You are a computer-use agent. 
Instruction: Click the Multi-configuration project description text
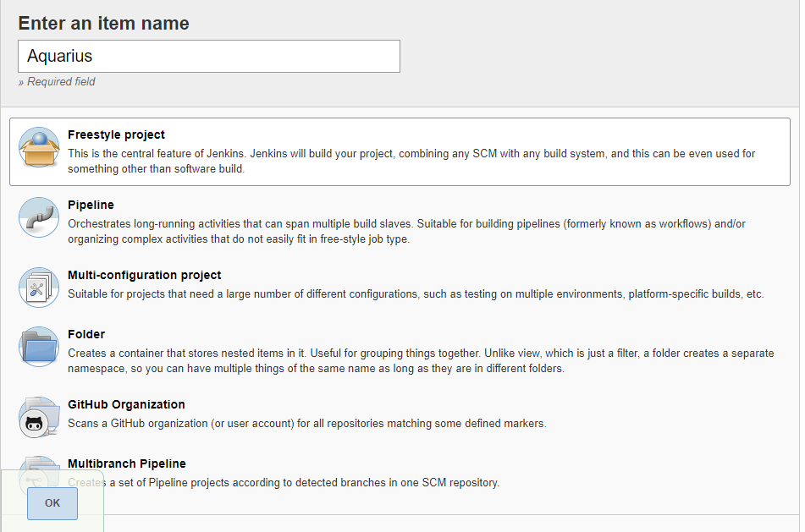point(416,294)
